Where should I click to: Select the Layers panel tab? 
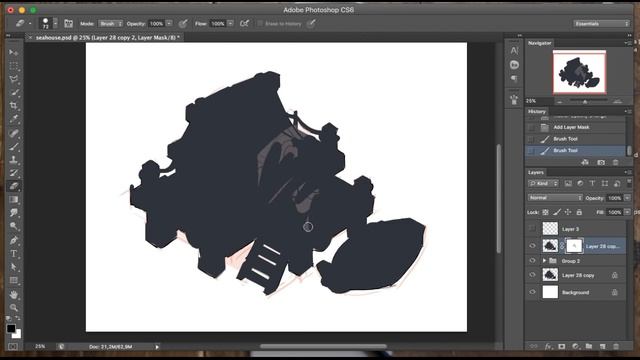[x=536, y=172]
